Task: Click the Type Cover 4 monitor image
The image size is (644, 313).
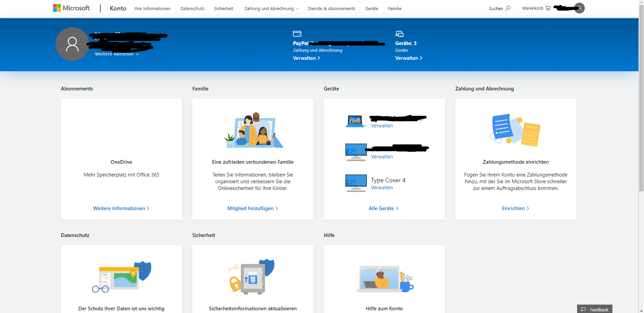Action: (x=356, y=183)
